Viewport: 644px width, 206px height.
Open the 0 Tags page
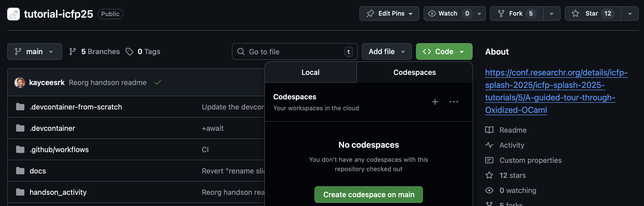click(x=143, y=52)
